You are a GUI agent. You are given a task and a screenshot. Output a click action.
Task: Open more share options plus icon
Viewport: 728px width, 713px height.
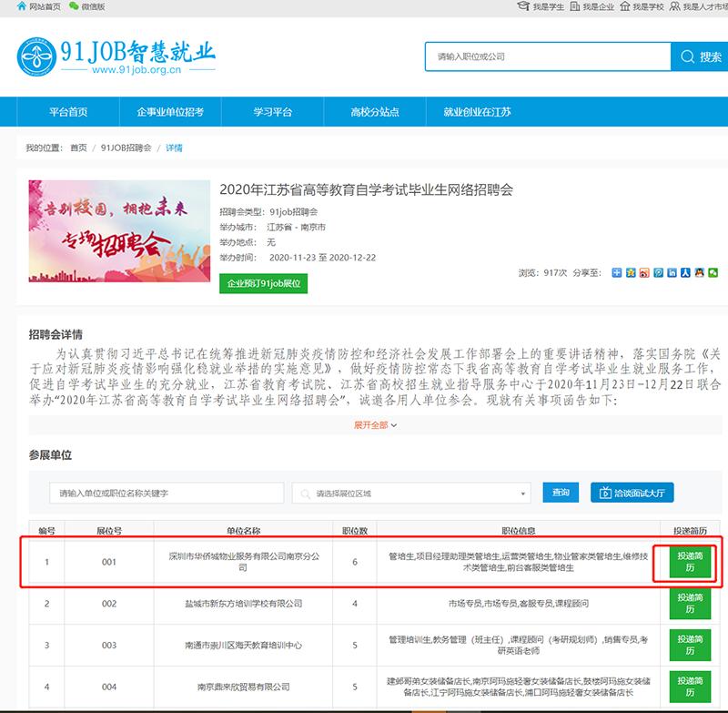[x=617, y=272]
